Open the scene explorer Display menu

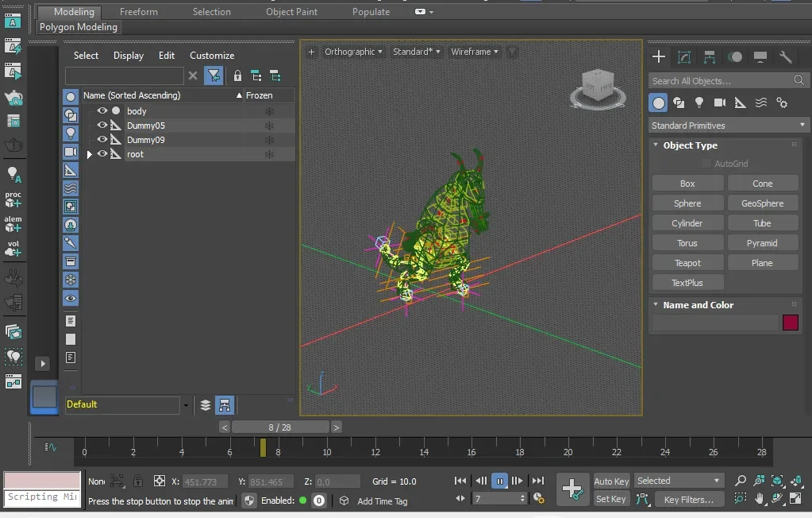129,56
